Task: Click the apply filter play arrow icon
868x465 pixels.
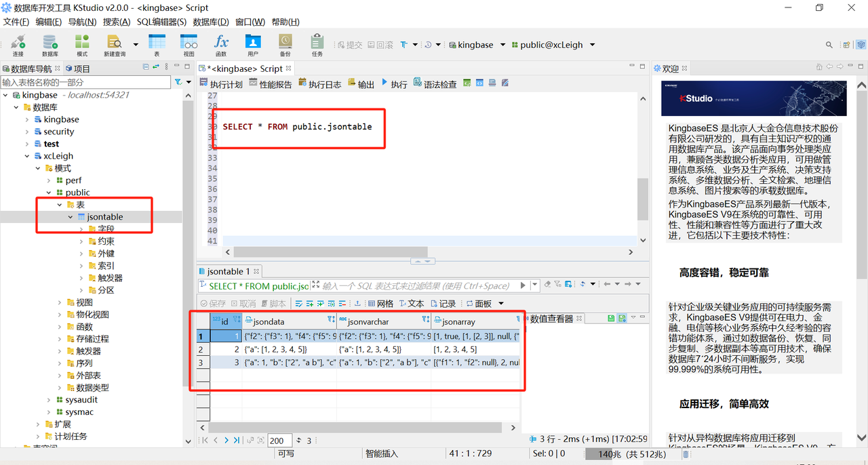Action: click(x=523, y=285)
